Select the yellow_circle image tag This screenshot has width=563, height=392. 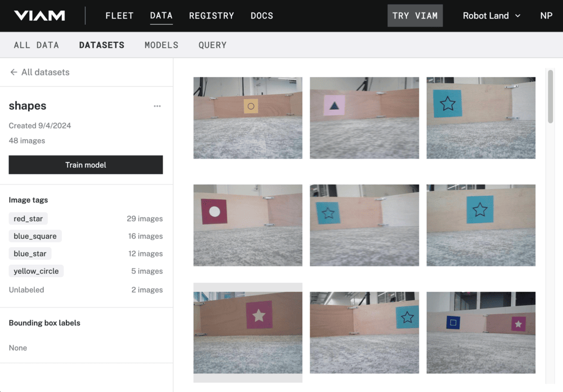36,271
